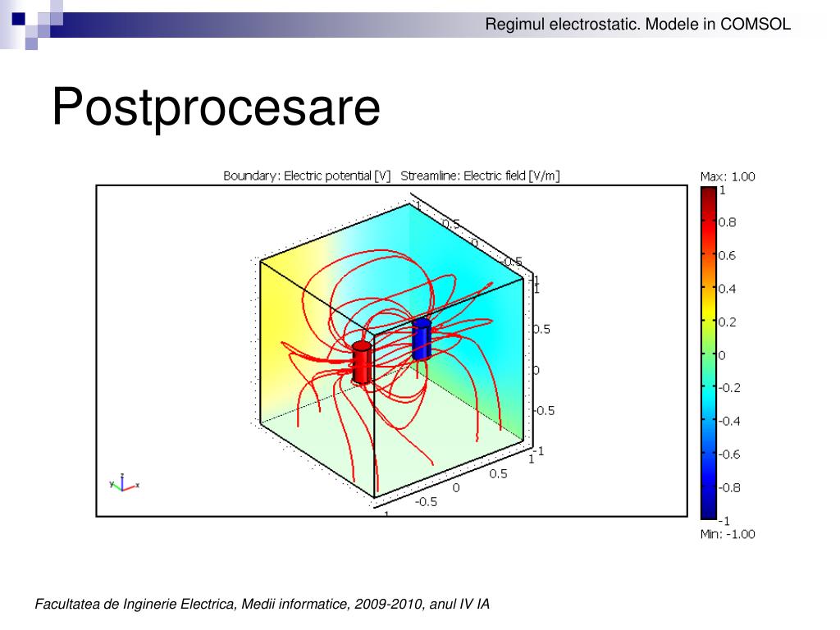The height and width of the screenshot is (630, 840).
Task: Click the 0.4 tick label on the color bar
Action: click(x=727, y=289)
